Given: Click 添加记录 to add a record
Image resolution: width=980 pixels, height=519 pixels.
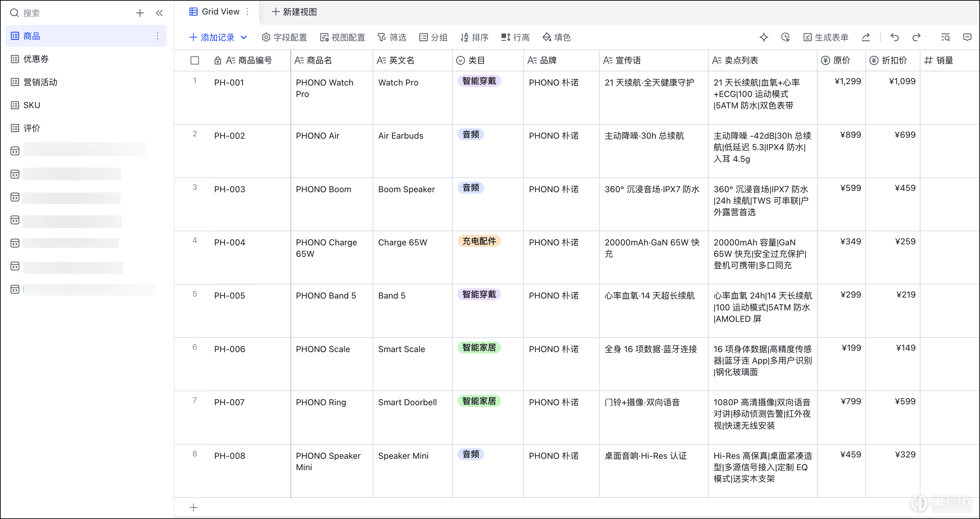Looking at the screenshot, I should [x=212, y=37].
